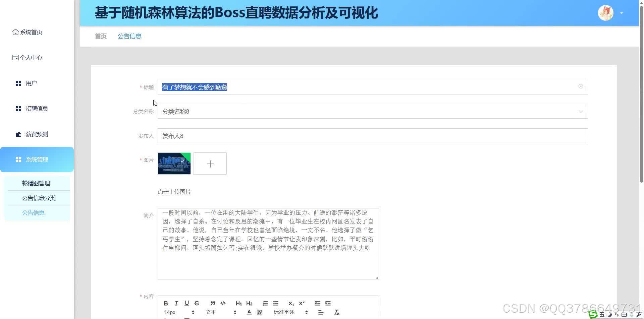Decrease indent with the outdent icon
644x319 pixels.
pos(317,303)
